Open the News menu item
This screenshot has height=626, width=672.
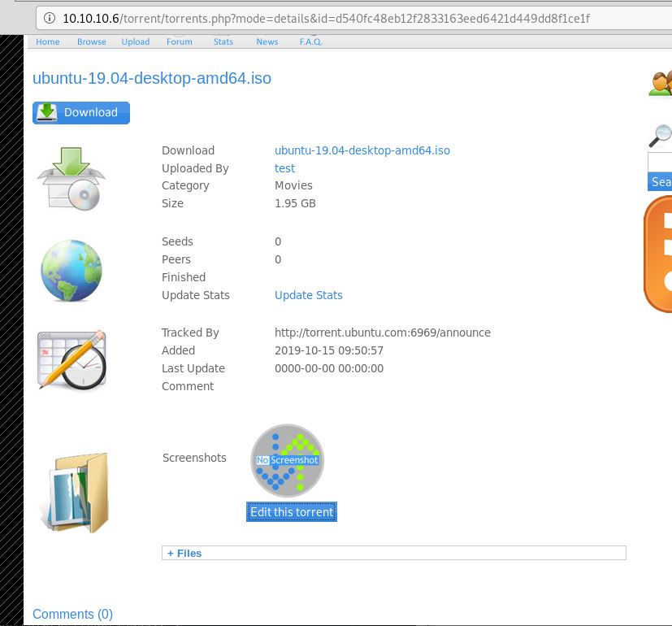coord(267,41)
